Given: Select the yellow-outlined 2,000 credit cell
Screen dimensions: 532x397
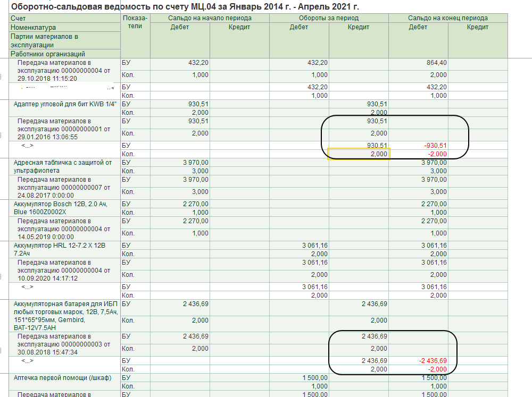Looking at the screenshot, I should (359, 154).
